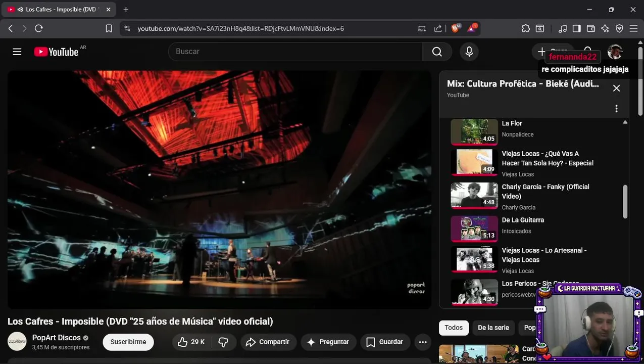This screenshot has height=364, width=644.
Task: Click the playlist panel scrollbar thumb
Action: point(625,201)
